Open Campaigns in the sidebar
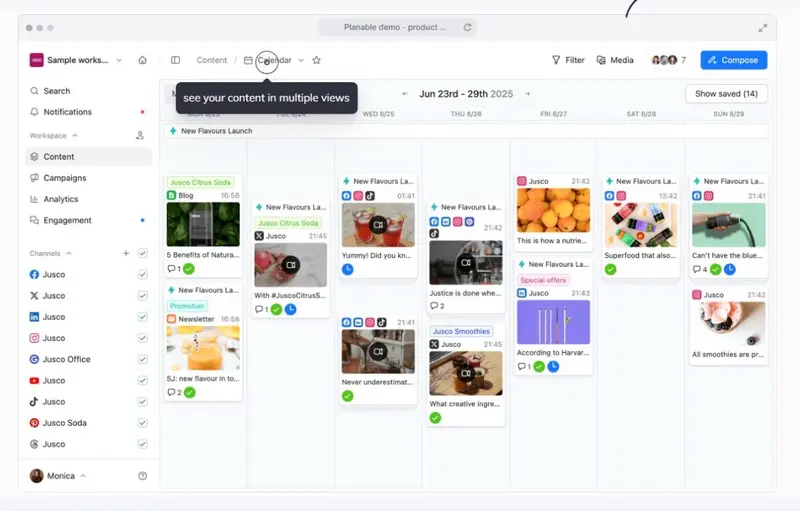 pyautogui.click(x=64, y=178)
